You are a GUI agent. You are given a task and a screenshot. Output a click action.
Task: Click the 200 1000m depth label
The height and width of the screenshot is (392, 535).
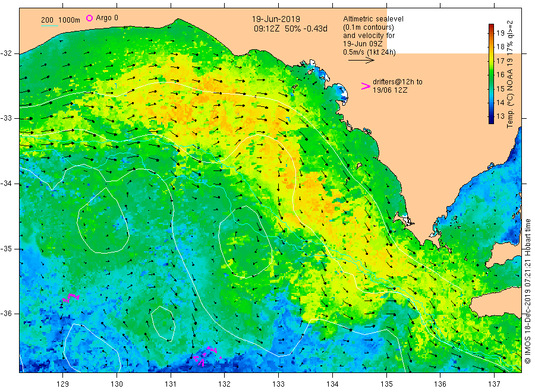click(61, 20)
